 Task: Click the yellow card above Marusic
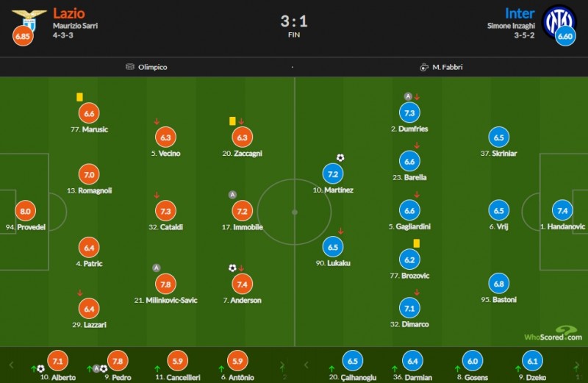[x=79, y=96]
